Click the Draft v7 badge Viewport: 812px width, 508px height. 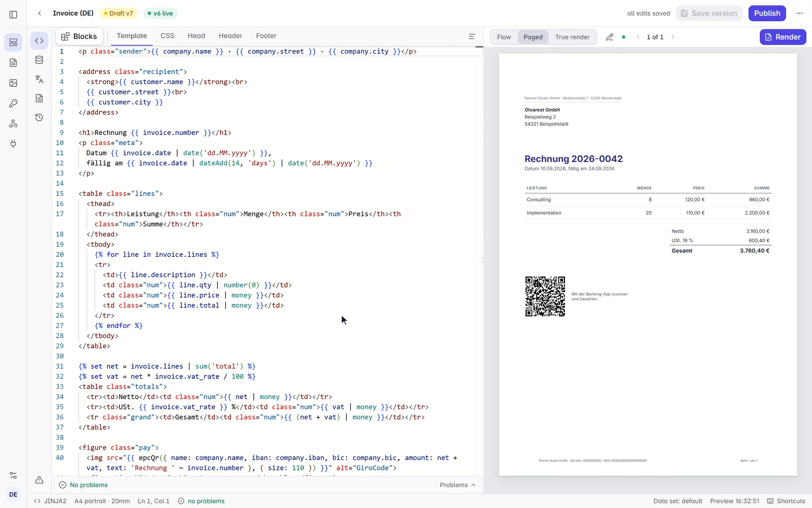click(x=118, y=14)
